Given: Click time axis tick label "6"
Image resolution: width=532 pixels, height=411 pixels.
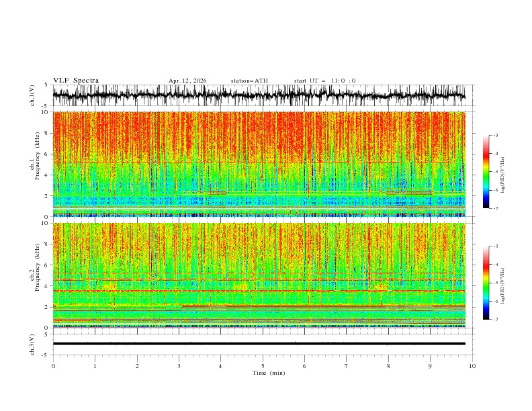Looking at the screenshot, I should pyautogui.click(x=304, y=366).
